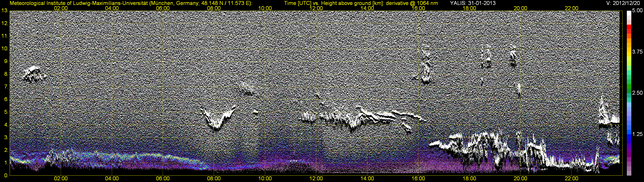
Task: Click 18:00 on the lower time axis
Action: pos(469,179)
